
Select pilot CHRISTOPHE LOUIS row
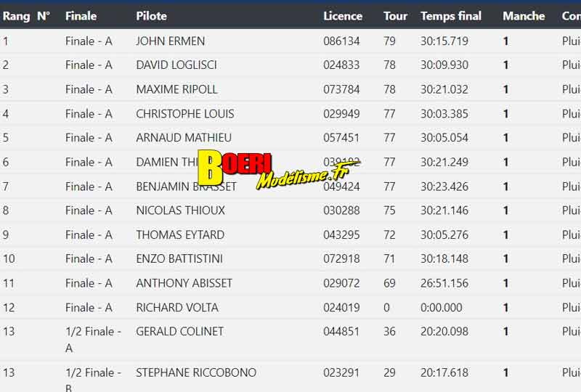[x=290, y=113]
